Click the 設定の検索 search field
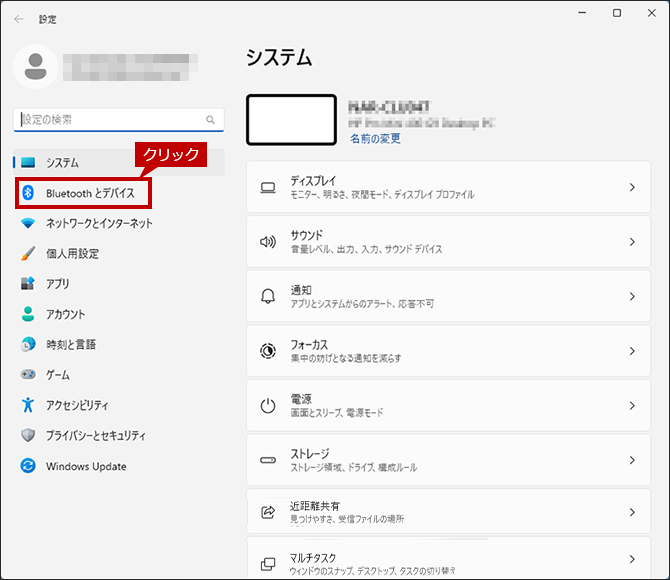 (119, 120)
